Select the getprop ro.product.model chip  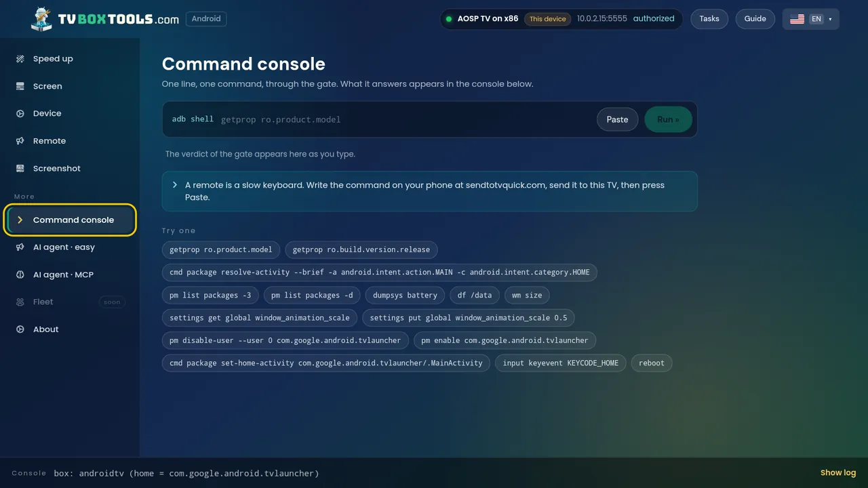(221, 249)
